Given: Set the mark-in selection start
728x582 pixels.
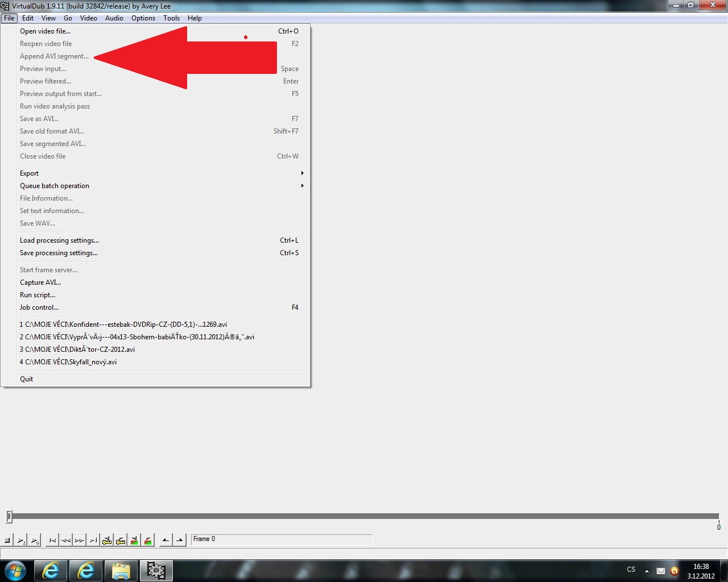Looking at the screenshot, I should [x=166, y=540].
